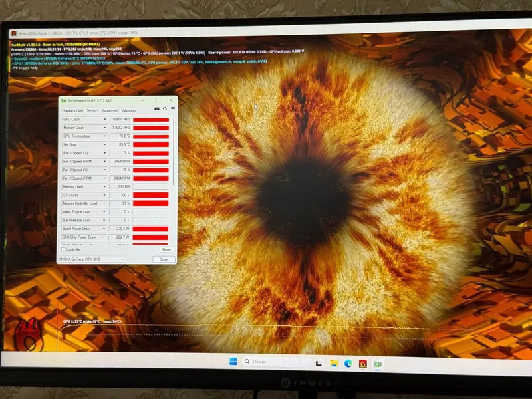Open Task View from the taskbar
The image size is (532, 399).
click(x=319, y=363)
